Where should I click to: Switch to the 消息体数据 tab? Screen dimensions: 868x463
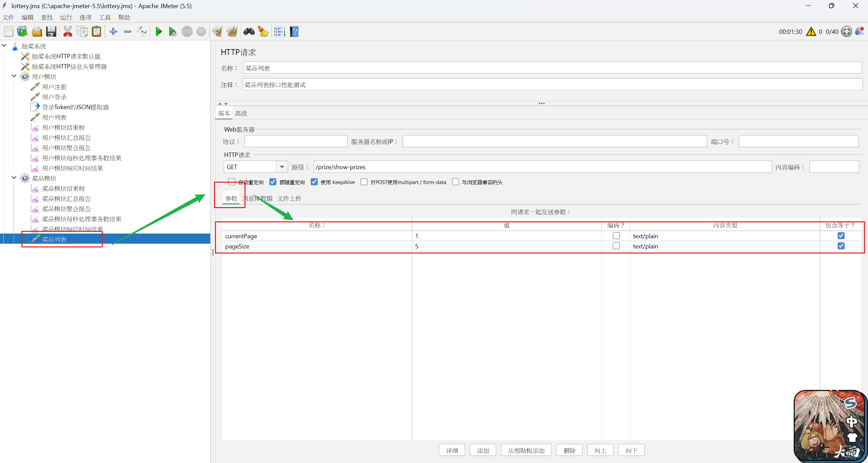(258, 199)
